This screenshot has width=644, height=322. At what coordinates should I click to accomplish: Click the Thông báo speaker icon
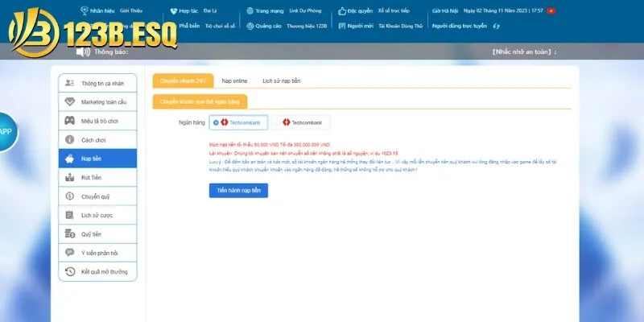tap(82, 52)
